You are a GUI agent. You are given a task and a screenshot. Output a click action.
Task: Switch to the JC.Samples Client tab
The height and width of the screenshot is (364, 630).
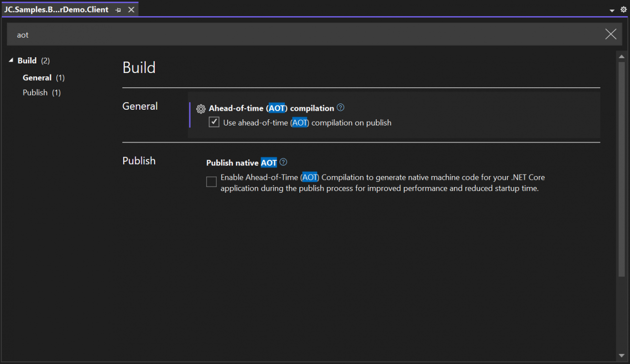pyautogui.click(x=56, y=10)
